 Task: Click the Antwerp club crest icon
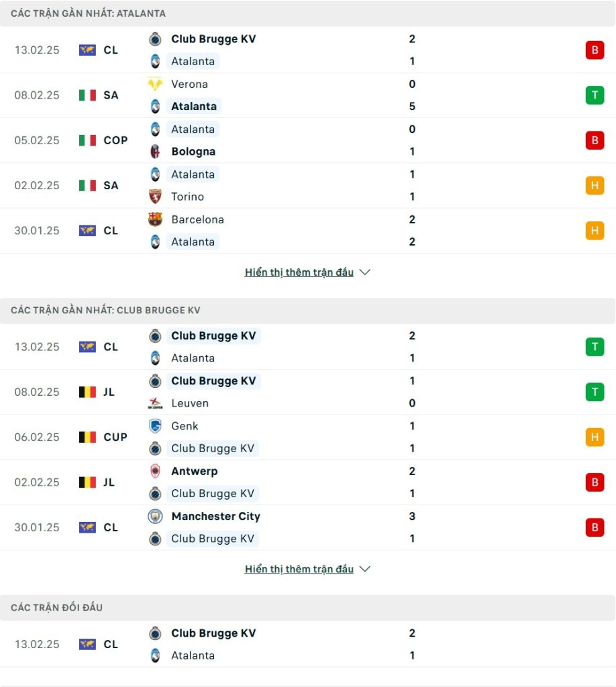pos(155,471)
